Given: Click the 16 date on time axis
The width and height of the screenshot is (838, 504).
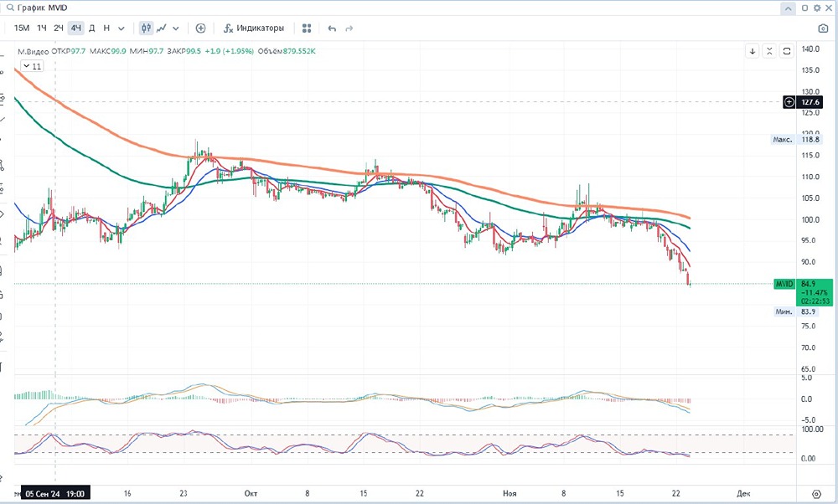Looking at the screenshot, I should pyautogui.click(x=127, y=494).
